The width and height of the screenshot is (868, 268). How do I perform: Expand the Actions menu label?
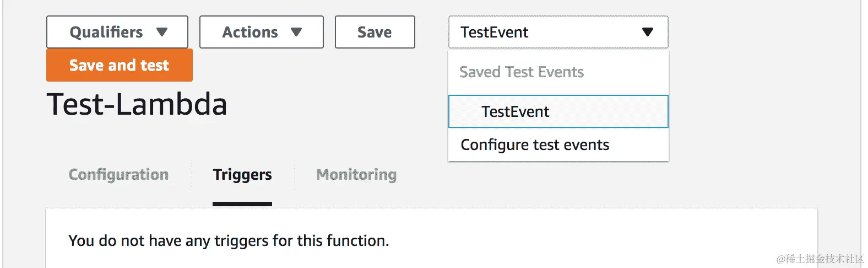click(250, 32)
